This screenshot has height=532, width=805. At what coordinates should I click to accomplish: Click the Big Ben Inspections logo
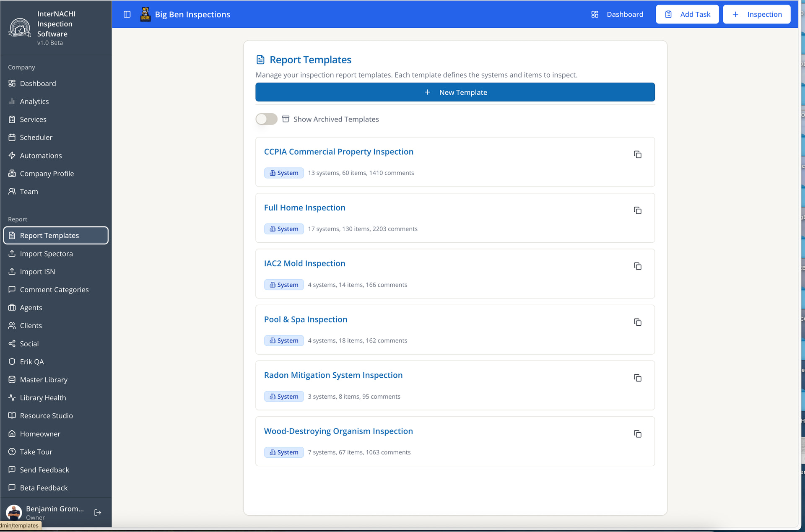click(x=145, y=14)
